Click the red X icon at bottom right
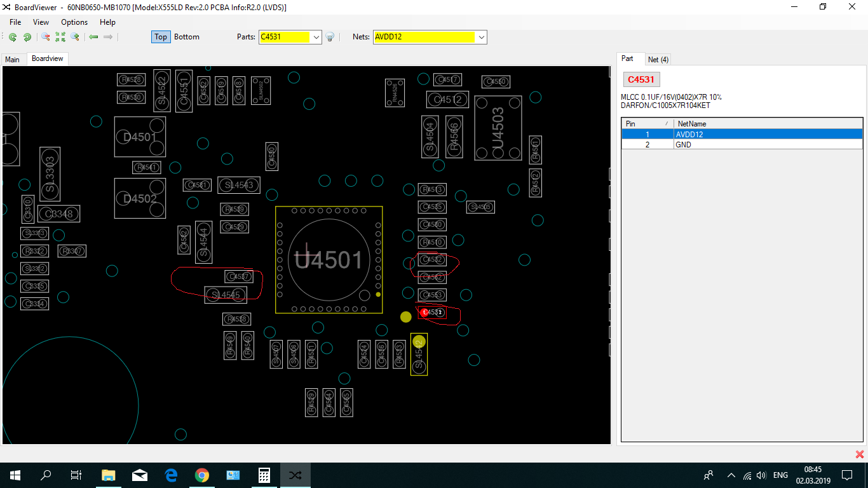 coord(860,454)
